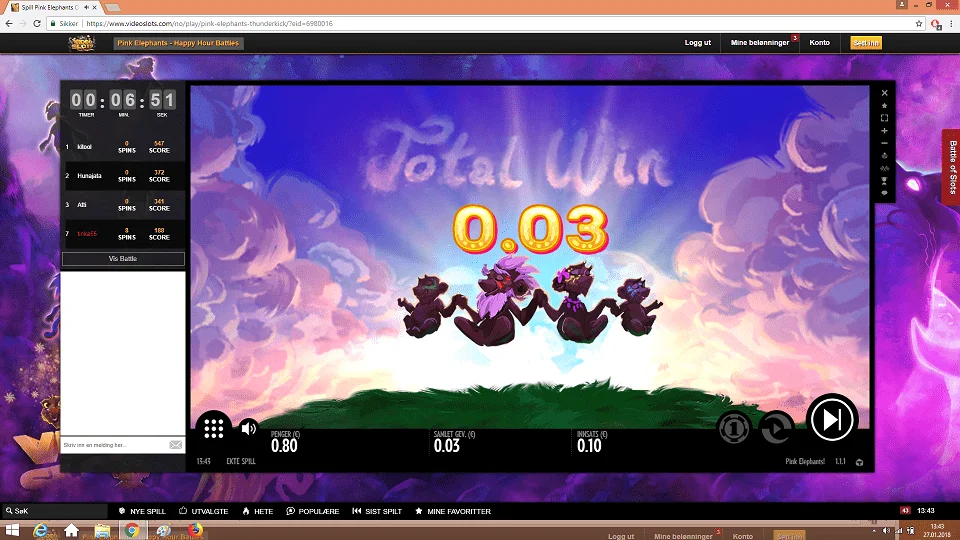Viewport: 960px width, 540px height.
Task: Skip the Total Win animation
Action: point(831,420)
